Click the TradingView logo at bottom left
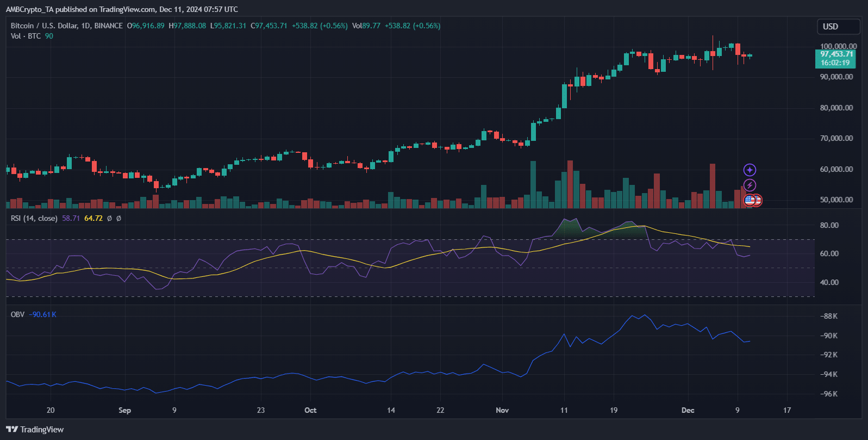868x440 pixels. pos(35,430)
